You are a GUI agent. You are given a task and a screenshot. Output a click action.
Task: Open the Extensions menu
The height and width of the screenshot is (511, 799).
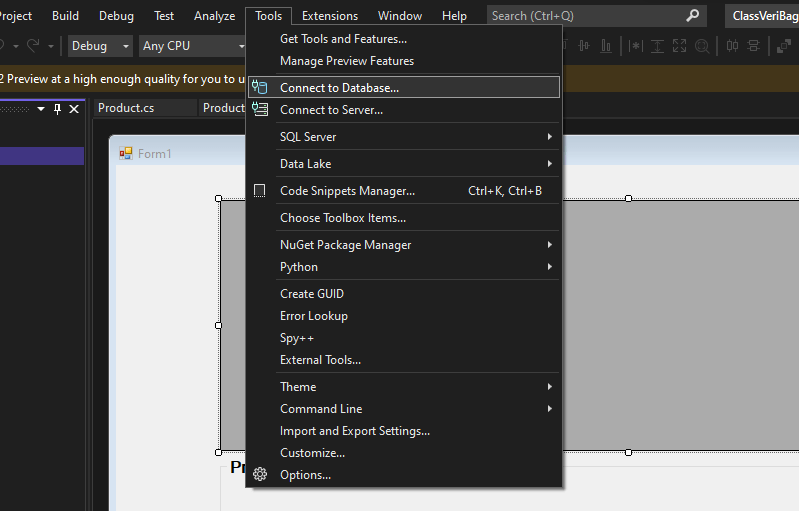[x=330, y=16]
